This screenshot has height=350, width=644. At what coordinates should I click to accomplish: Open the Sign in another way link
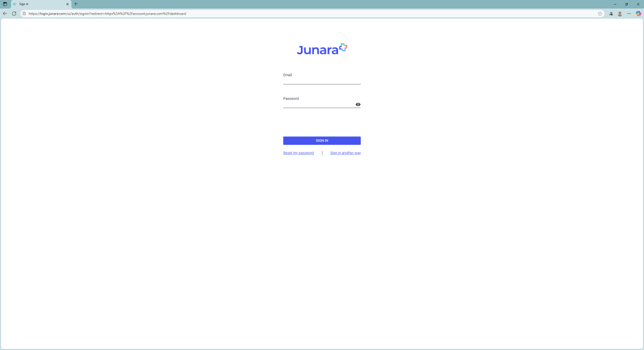click(x=346, y=153)
